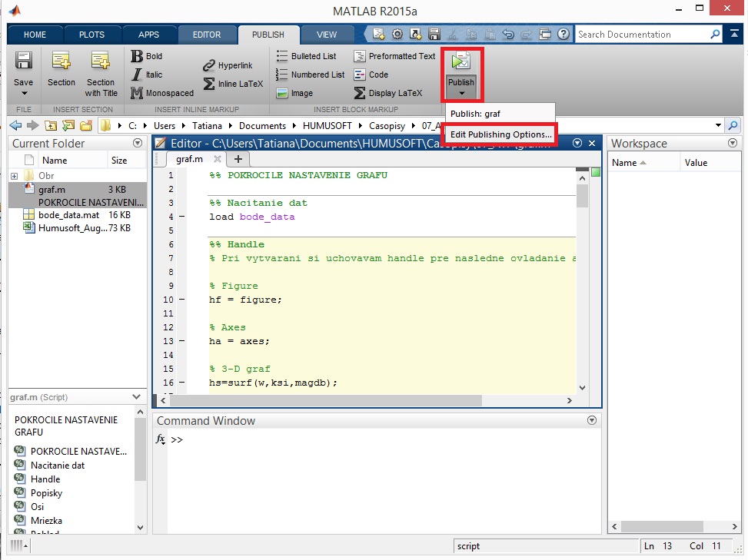The width and height of the screenshot is (748, 560).
Task: Click Documents in the address path
Action: (x=262, y=126)
